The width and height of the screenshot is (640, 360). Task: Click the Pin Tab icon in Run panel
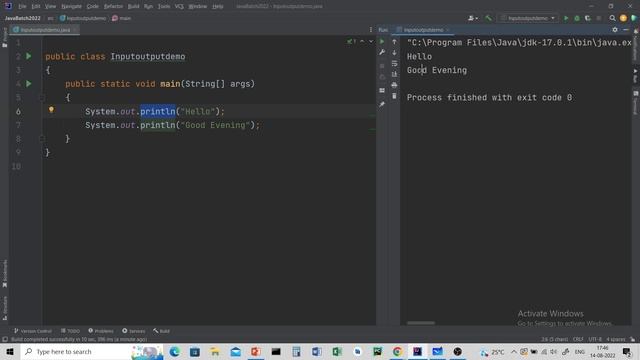tap(382, 104)
